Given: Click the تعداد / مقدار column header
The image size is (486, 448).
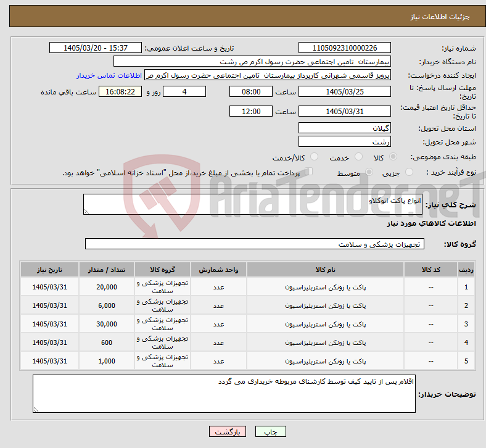Looking at the screenshot, I should pos(107,270).
